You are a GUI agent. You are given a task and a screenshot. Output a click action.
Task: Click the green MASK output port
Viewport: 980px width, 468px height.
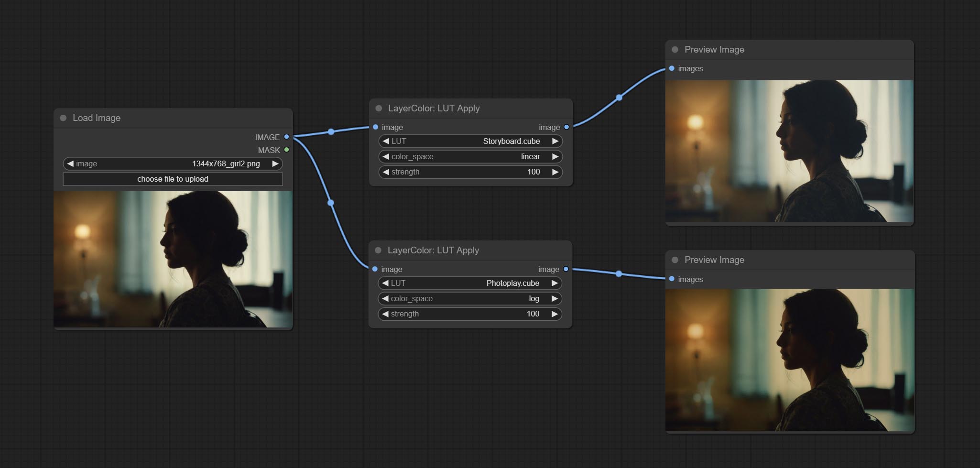click(286, 150)
